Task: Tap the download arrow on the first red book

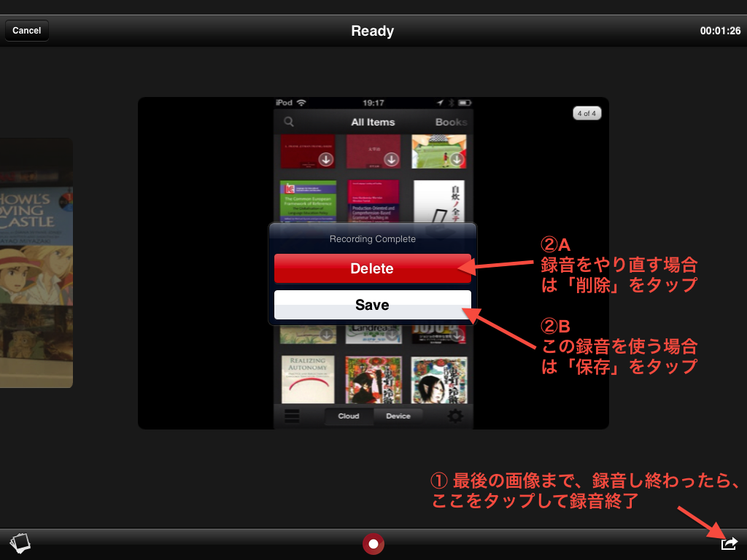Action: pos(325,159)
